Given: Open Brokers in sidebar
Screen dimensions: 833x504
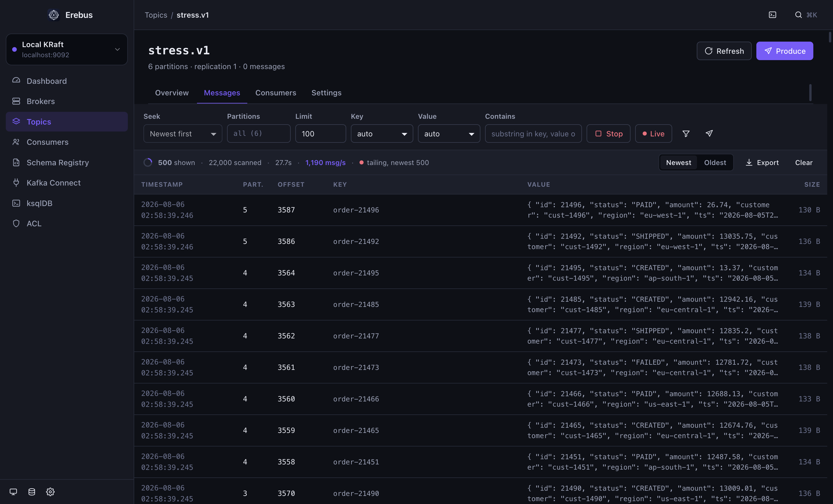Looking at the screenshot, I should pos(67,101).
